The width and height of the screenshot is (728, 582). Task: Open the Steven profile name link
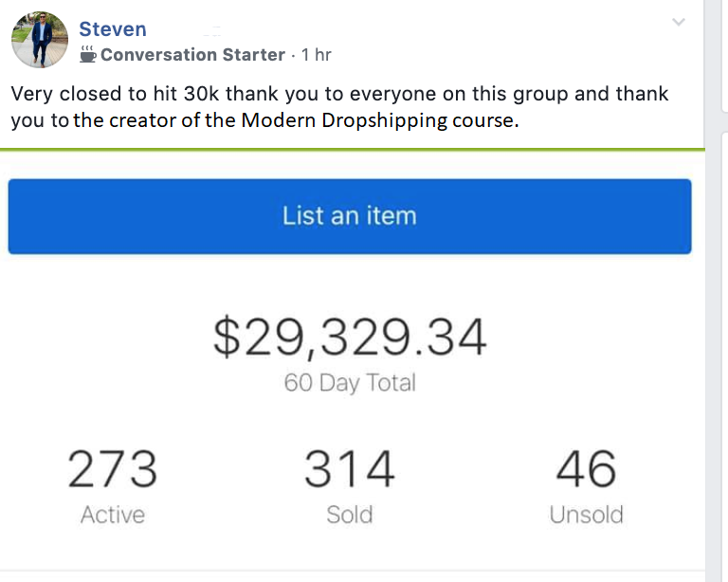point(112,29)
